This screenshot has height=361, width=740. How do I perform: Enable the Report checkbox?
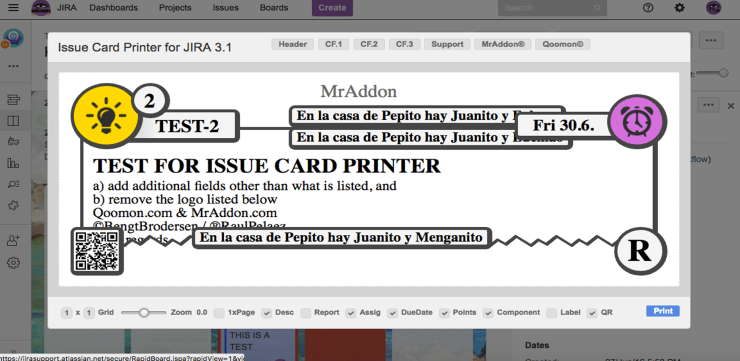click(306, 313)
